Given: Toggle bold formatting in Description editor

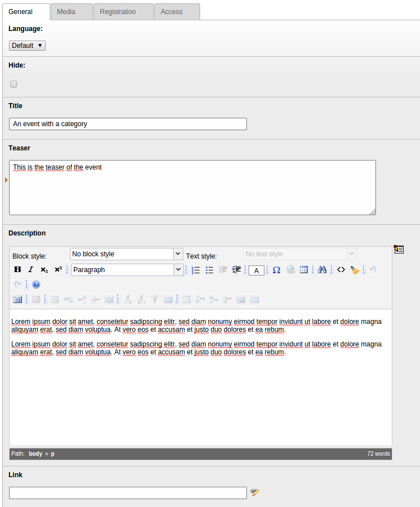Looking at the screenshot, I should [17, 270].
